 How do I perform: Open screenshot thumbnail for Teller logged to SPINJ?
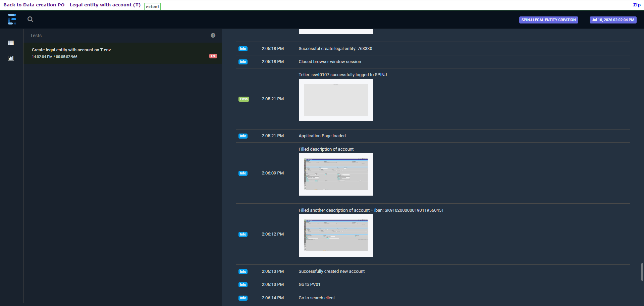point(336,100)
